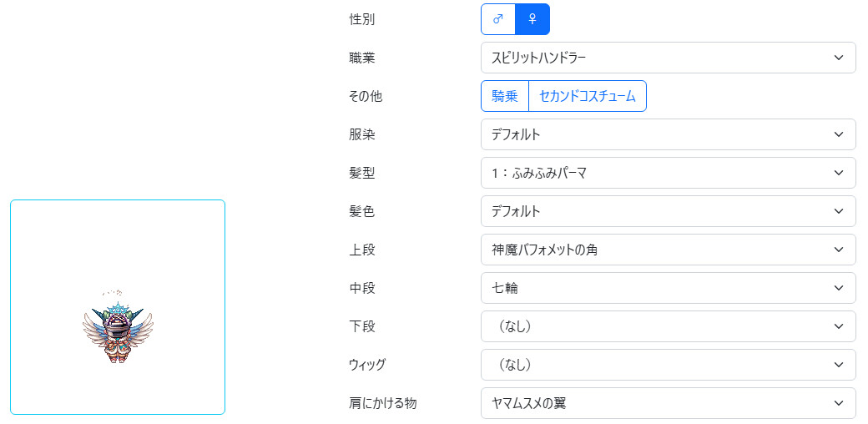Select the male gender symbol button
This screenshot has height=424, width=868.
498,19
